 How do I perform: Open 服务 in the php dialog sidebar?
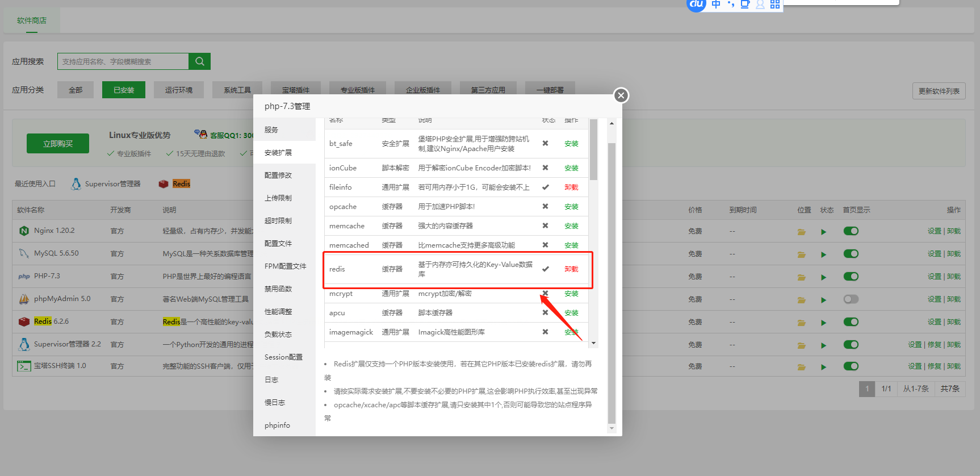point(284,130)
